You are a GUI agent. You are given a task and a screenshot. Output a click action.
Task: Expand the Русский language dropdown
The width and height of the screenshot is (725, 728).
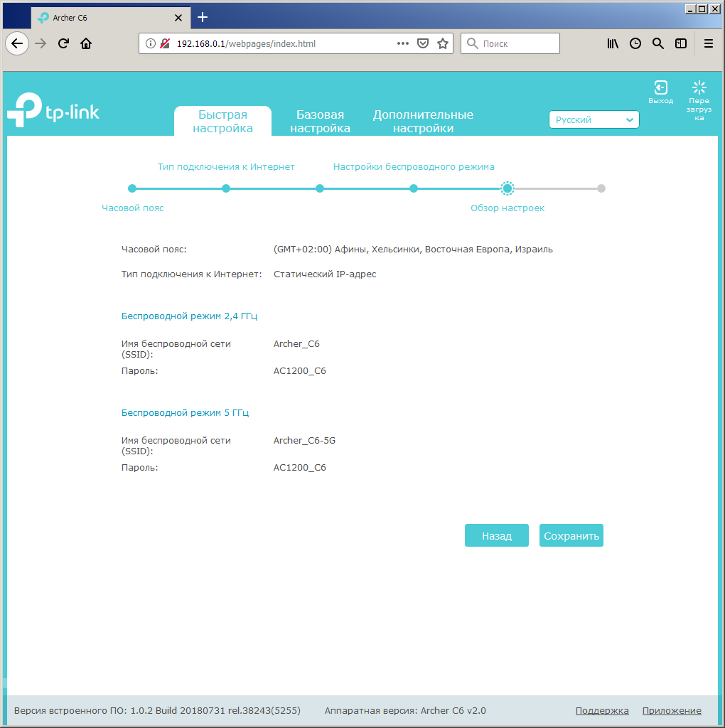[x=594, y=120]
